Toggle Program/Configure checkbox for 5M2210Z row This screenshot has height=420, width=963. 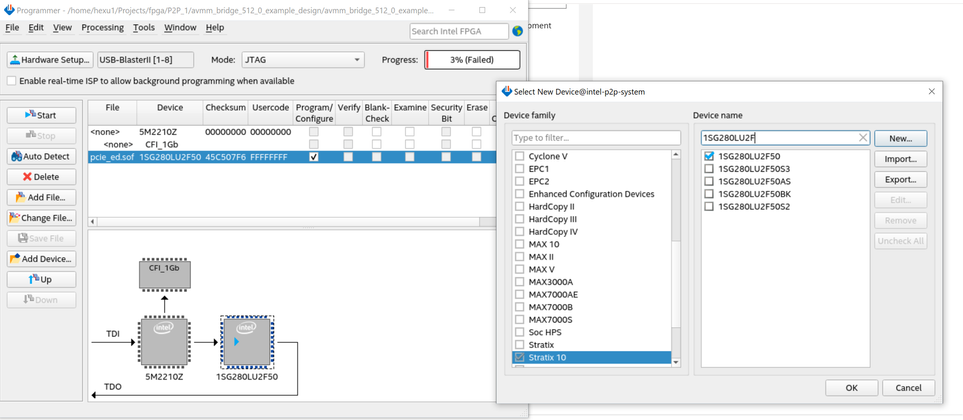[x=314, y=132]
